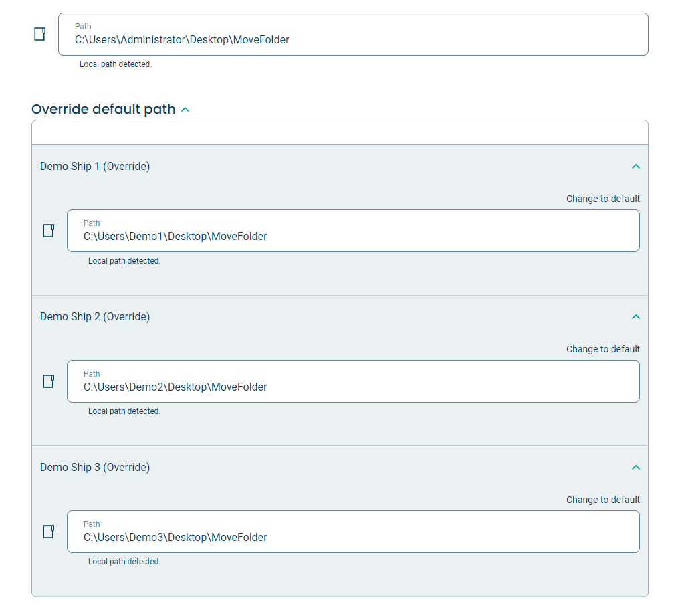
Task: Click the folder icon beside the Demo1 path
Action: point(48,231)
